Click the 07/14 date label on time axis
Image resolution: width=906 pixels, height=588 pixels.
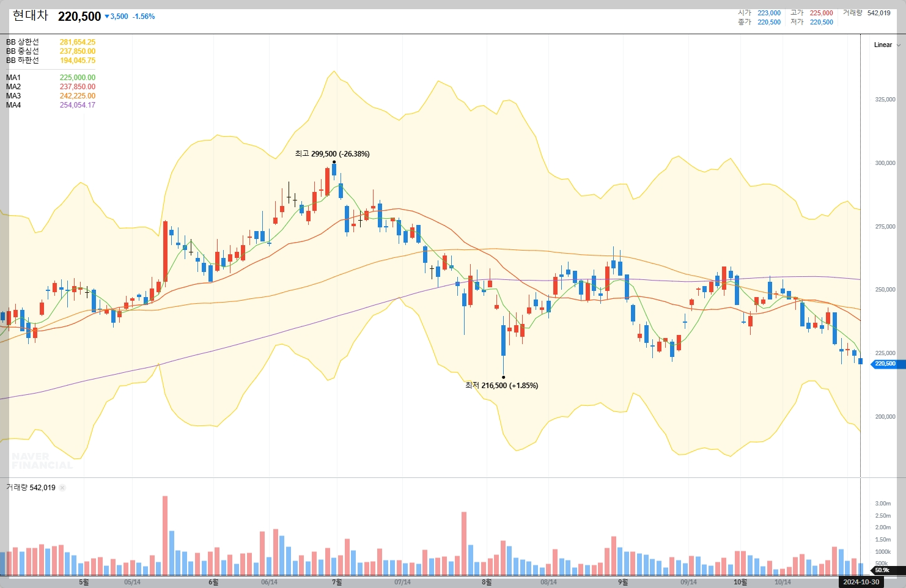pos(402,582)
